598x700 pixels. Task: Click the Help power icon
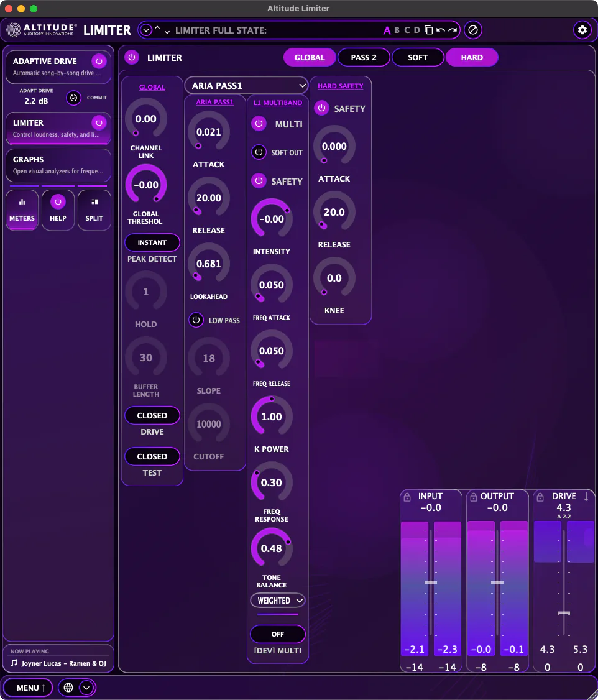pyautogui.click(x=58, y=202)
